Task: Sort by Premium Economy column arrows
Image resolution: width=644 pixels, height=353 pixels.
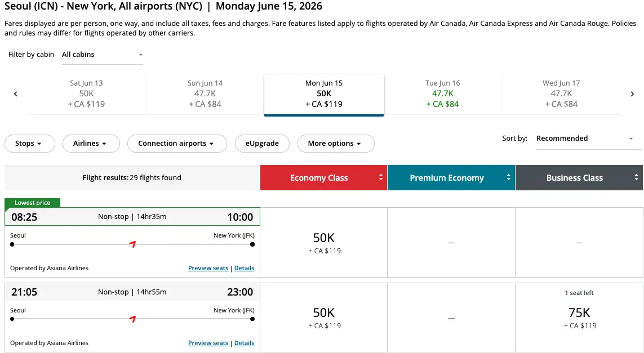Action: point(508,177)
